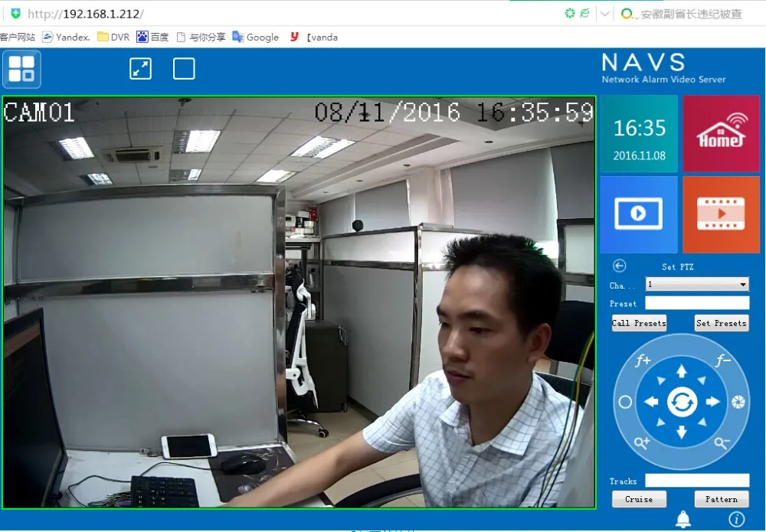Open the multi-view grid layout icon

tap(21, 69)
